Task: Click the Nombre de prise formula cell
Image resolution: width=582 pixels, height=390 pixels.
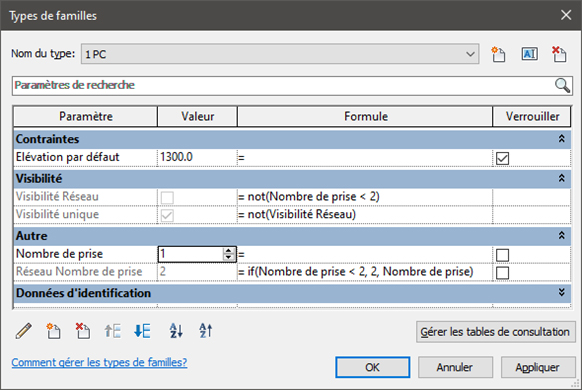Action: (x=365, y=254)
